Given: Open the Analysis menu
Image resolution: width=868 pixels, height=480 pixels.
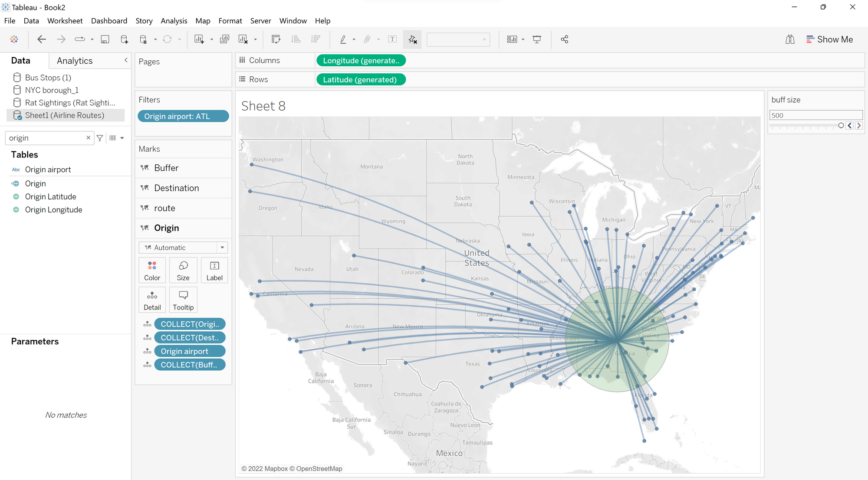Looking at the screenshot, I should pyautogui.click(x=174, y=21).
